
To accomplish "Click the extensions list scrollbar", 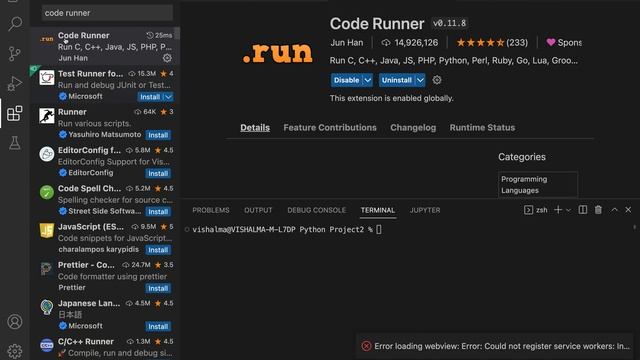I will point(177,33).
